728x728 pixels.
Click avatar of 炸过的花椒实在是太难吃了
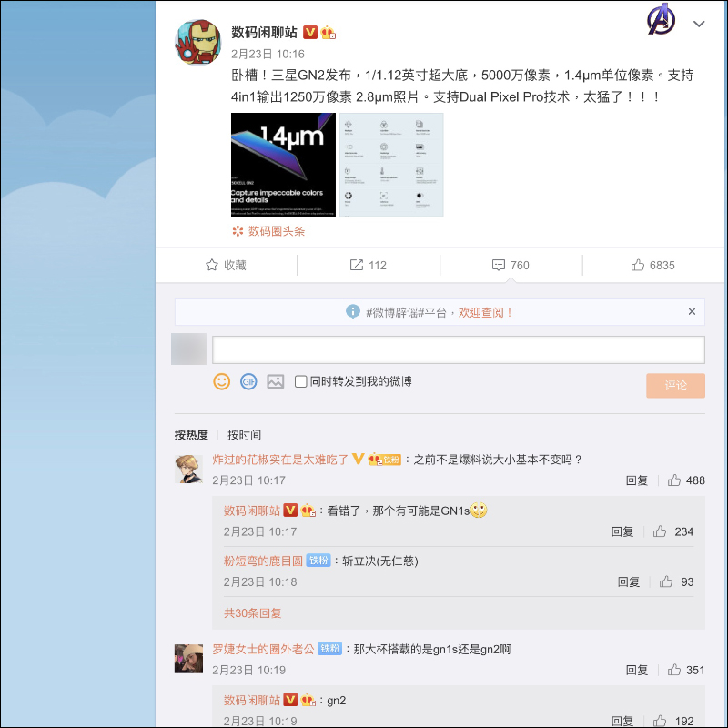point(188,469)
